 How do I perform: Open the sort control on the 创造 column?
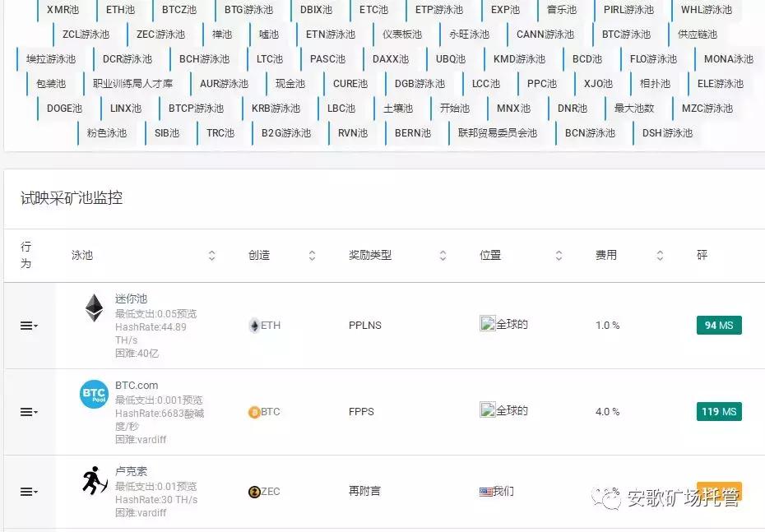(312, 255)
